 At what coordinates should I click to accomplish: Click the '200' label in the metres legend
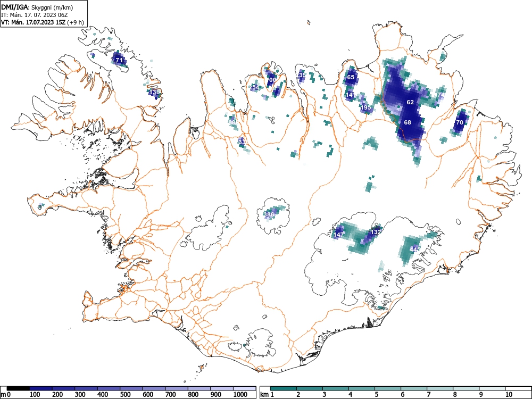point(57,395)
